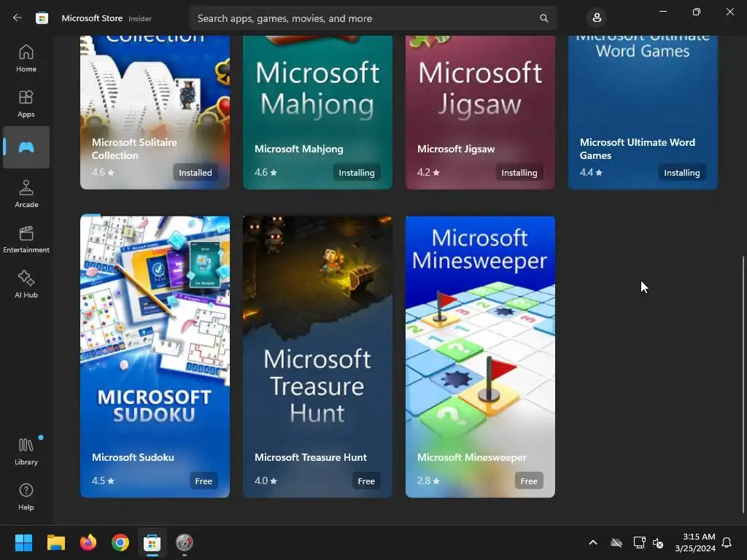
Task: Open the notifications bell icon
Action: pos(727,542)
